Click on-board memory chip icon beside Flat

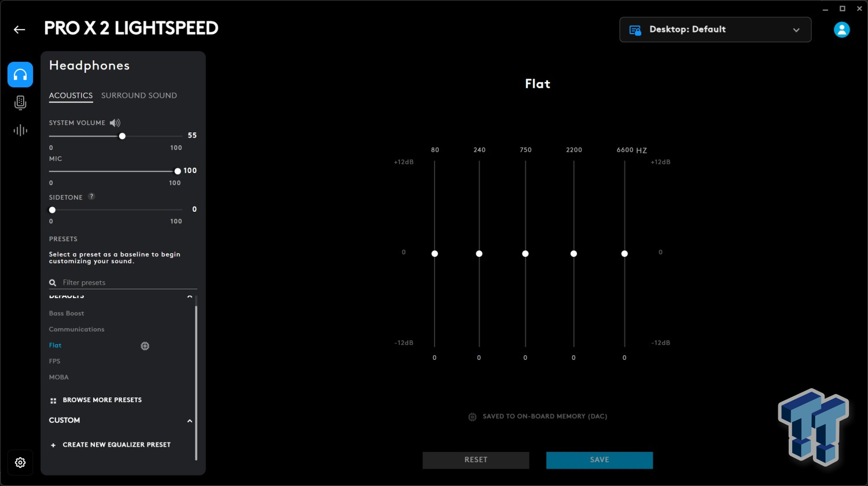[x=145, y=346]
